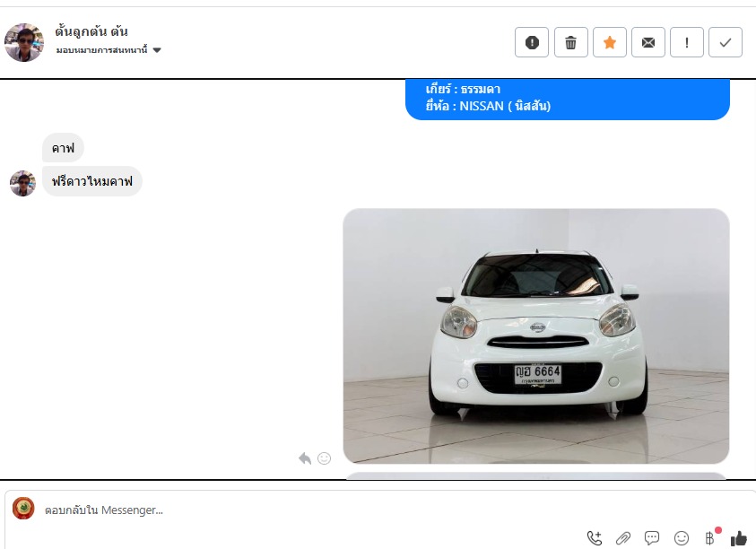React to car photo with smiley icon
The height and width of the screenshot is (549, 756).
[x=324, y=458]
